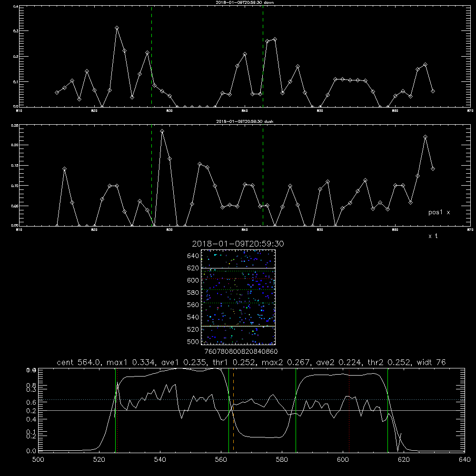Click the orange dashed center line in bottom plot

[x=233, y=410]
